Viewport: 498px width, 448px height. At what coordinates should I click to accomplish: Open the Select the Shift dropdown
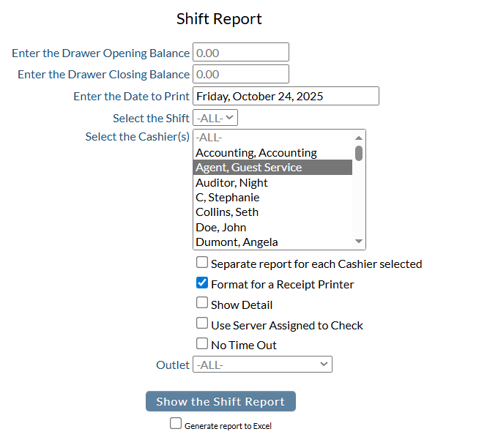coord(215,117)
